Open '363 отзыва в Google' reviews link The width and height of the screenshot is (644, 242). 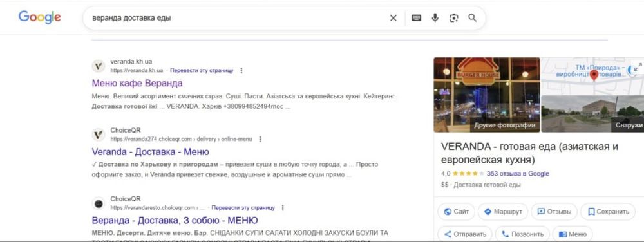[x=518, y=174]
